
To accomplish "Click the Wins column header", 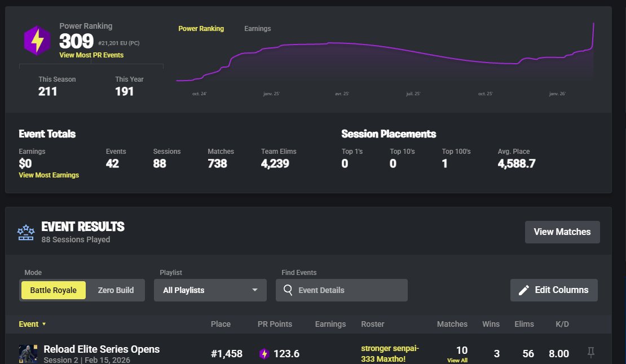I will [x=491, y=324].
